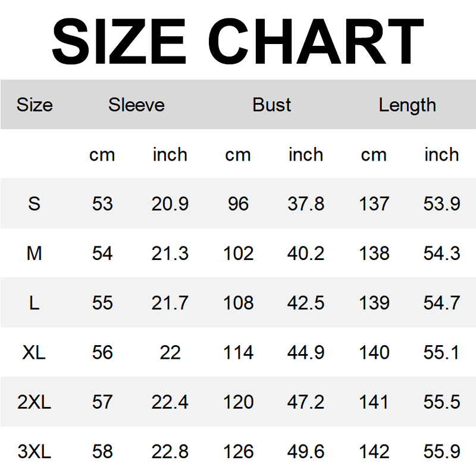The image size is (476, 476).
Task: Click the 22 inch sleeve value for XL
Action: pyautogui.click(x=170, y=352)
